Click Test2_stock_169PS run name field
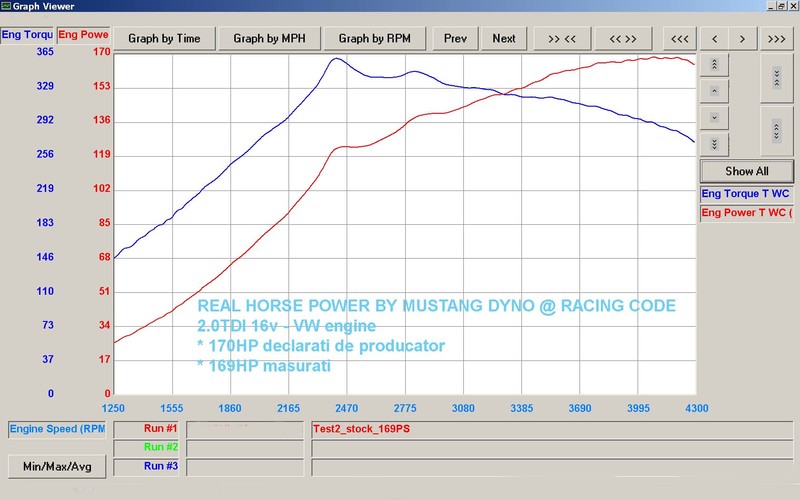Image resolution: width=800 pixels, height=500 pixels. coord(553,429)
